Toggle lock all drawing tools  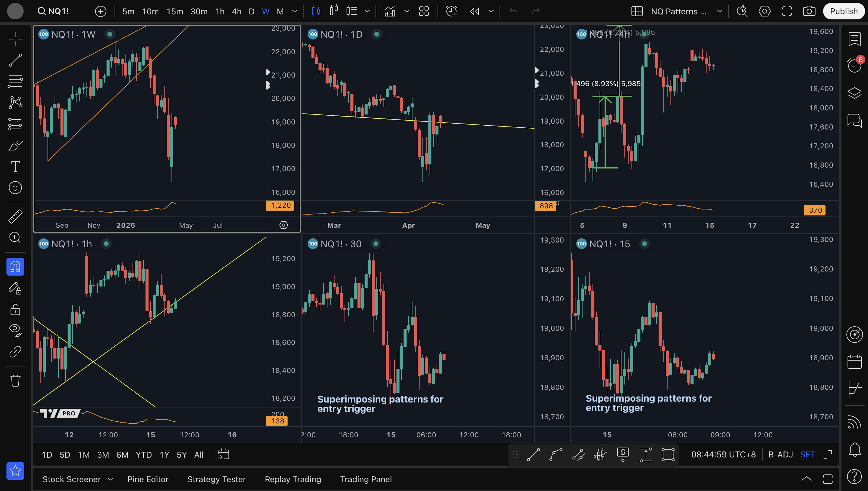(15, 309)
